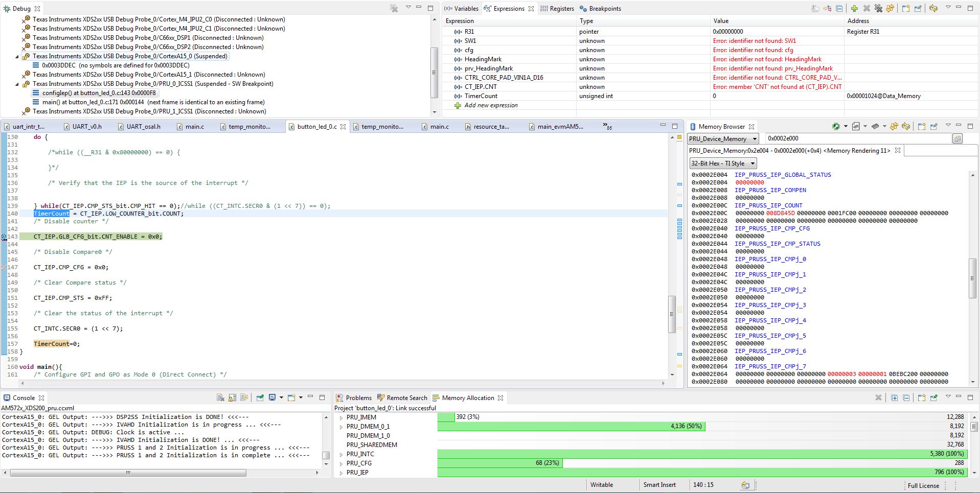Click Remove All Expressions double-X icon
The width and height of the screenshot is (980, 493).
(878, 8)
